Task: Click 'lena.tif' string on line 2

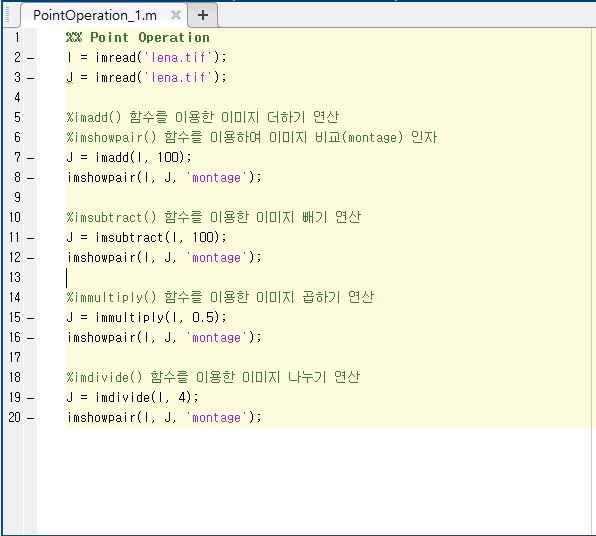Action: coord(178,57)
